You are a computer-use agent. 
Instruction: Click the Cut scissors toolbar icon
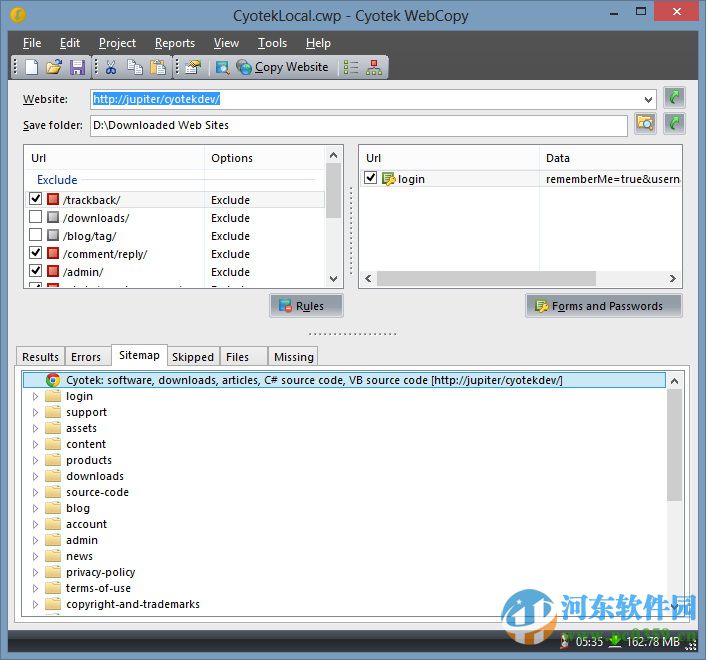(x=111, y=67)
